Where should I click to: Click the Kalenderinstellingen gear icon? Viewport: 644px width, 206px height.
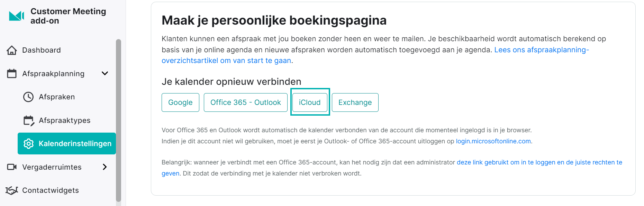29,144
